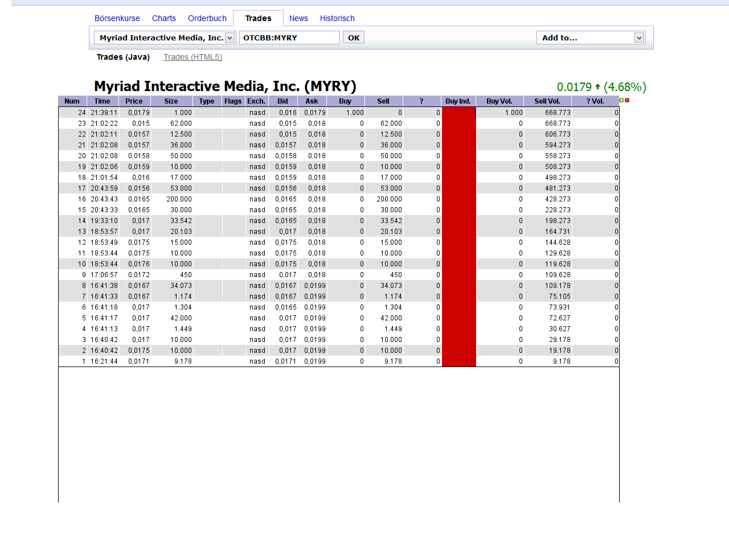Select the time '21:02:22' of trade 23
The height and width of the screenshot is (560, 729).
pyautogui.click(x=104, y=123)
